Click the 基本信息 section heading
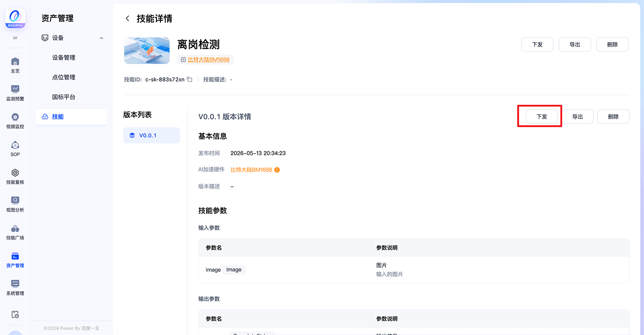The height and width of the screenshot is (335, 644). [x=212, y=136]
